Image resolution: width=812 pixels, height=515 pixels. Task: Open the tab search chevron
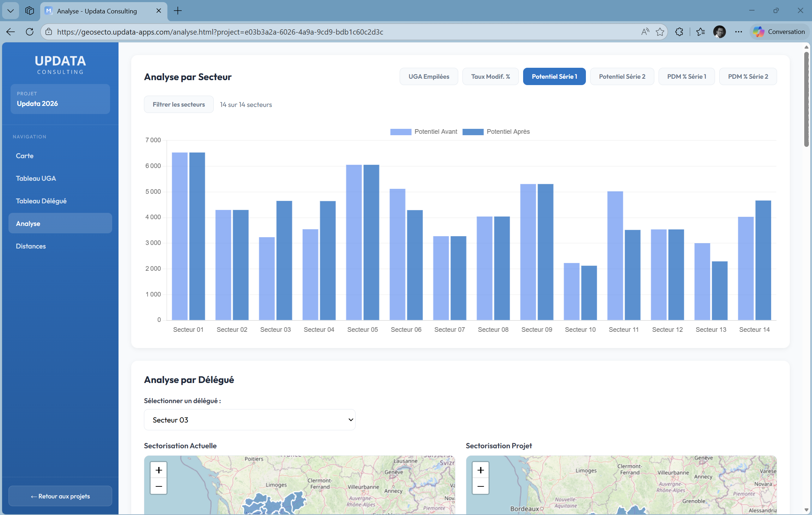[10, 11]
